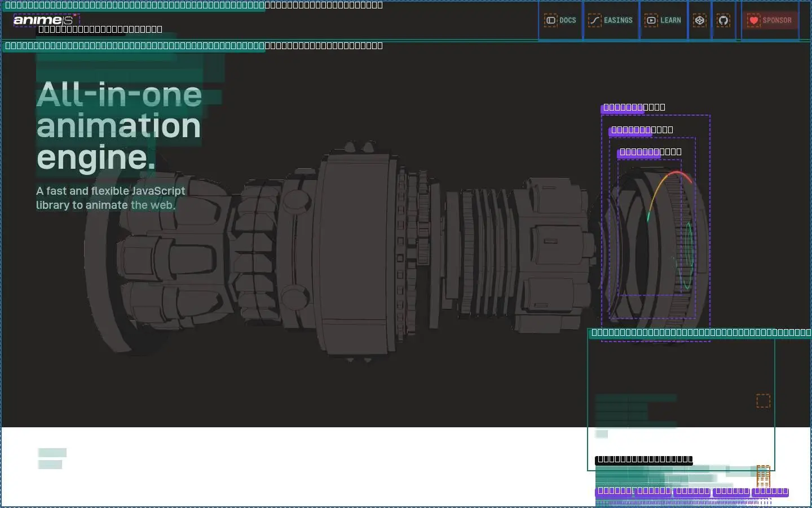
Task: Open the LEARN section
Action: [x=663, y=20]
